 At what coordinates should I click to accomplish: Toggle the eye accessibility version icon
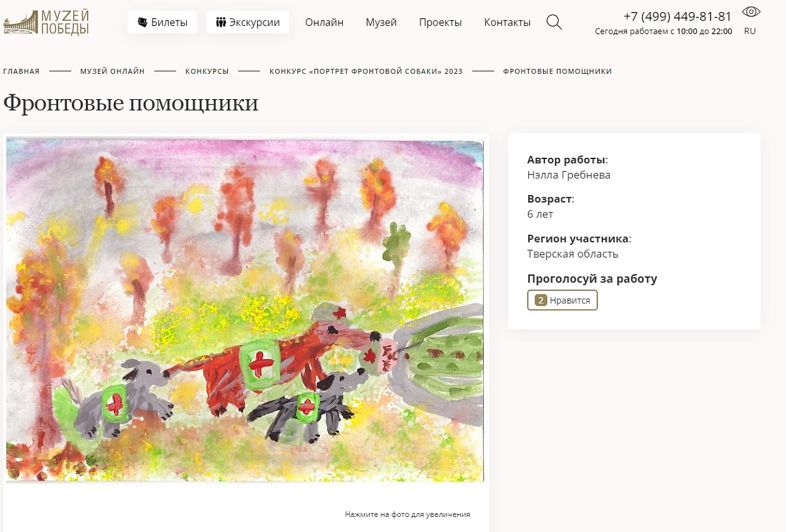[x=751, y=11]
